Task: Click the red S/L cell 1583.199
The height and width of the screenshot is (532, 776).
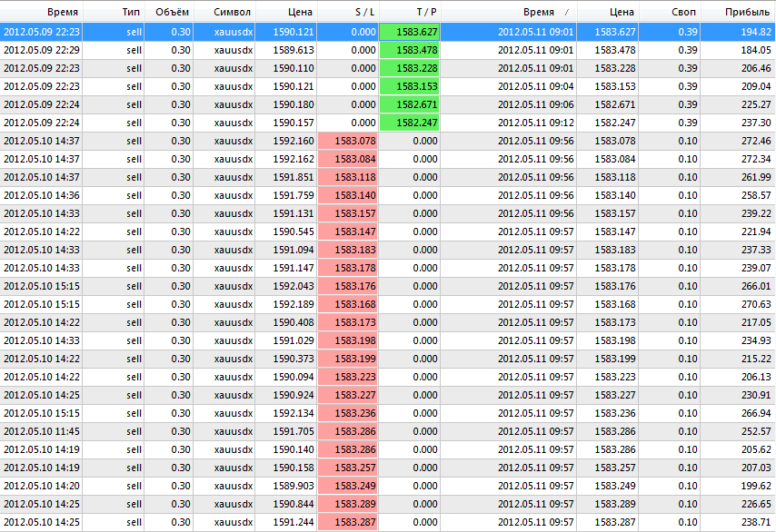Action: point(347,359)
